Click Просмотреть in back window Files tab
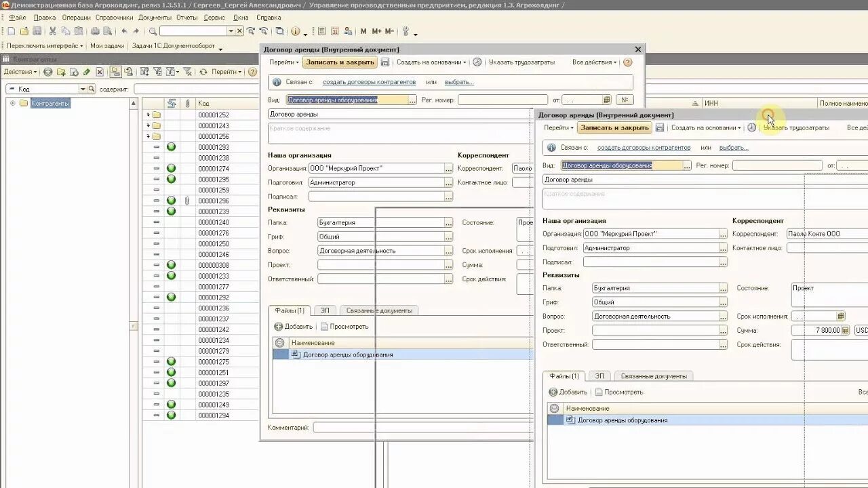 tap(344, 327)
